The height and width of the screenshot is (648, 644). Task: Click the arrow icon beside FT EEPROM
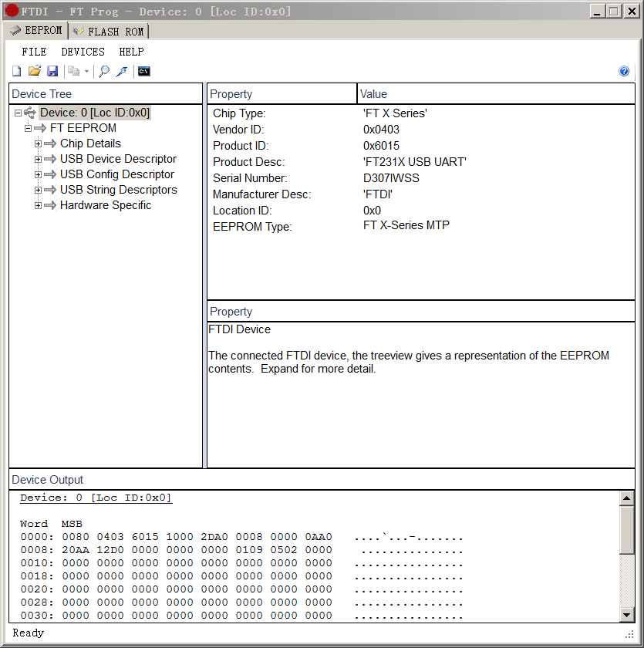pos(40,128)
